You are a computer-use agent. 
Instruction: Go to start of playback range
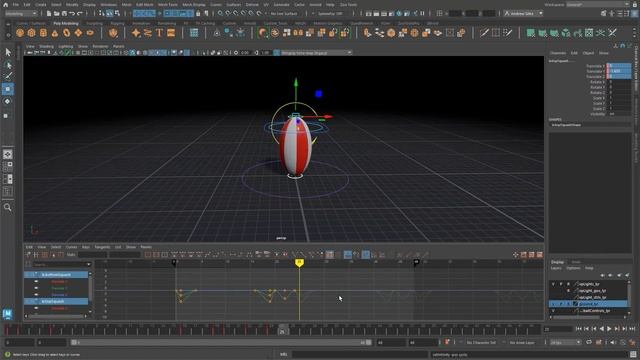(x=579, y=329)
